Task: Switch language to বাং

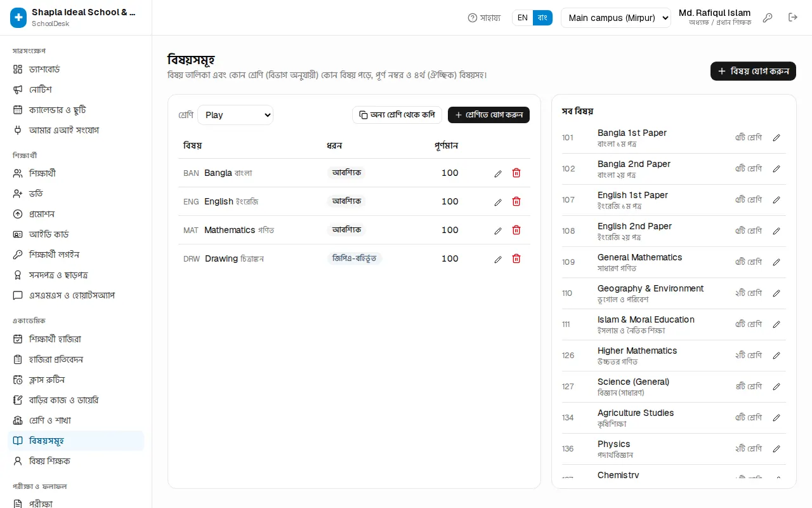Action: [542, 18]
